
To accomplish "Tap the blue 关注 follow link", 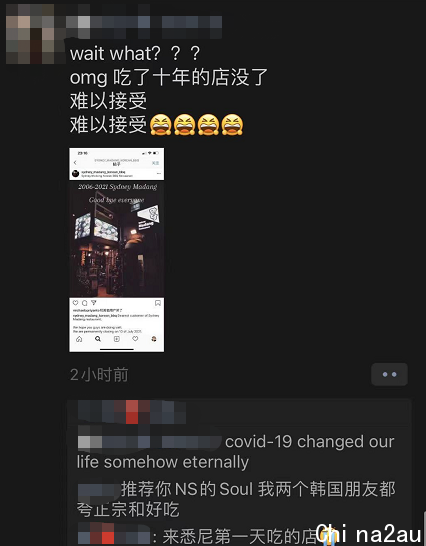I will pos(155,163).
